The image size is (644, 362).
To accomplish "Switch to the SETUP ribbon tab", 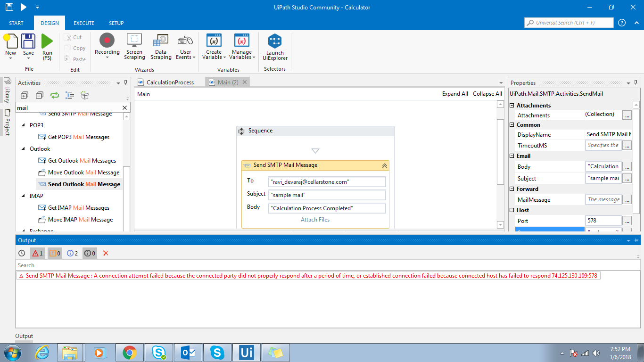I will pyautogui.click(x=116, y=23).
